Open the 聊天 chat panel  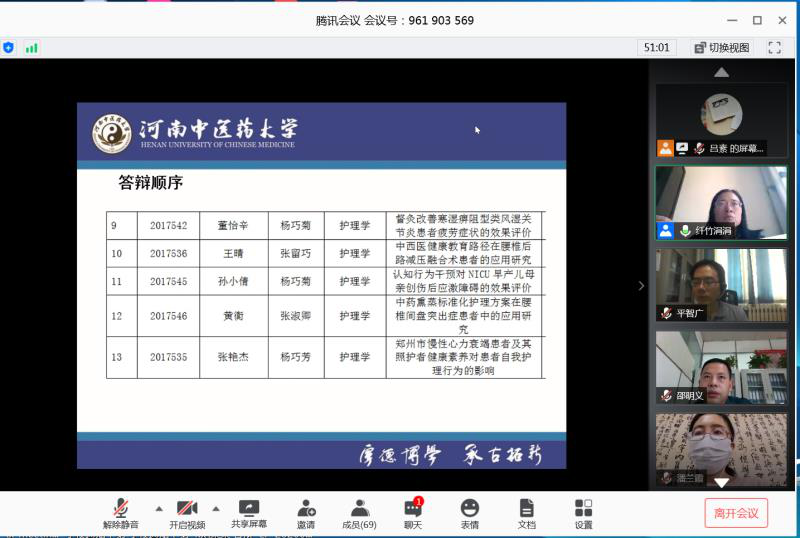(x=412, y=514)
